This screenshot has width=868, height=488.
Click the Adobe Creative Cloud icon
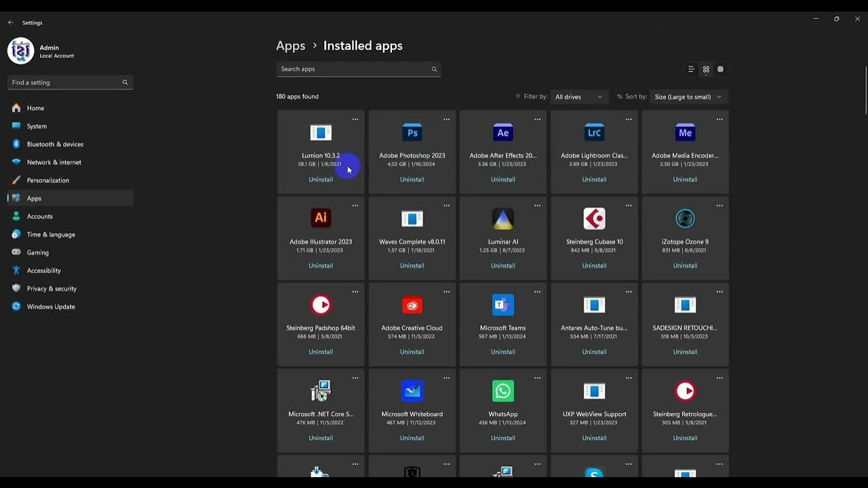pos(412,305)
